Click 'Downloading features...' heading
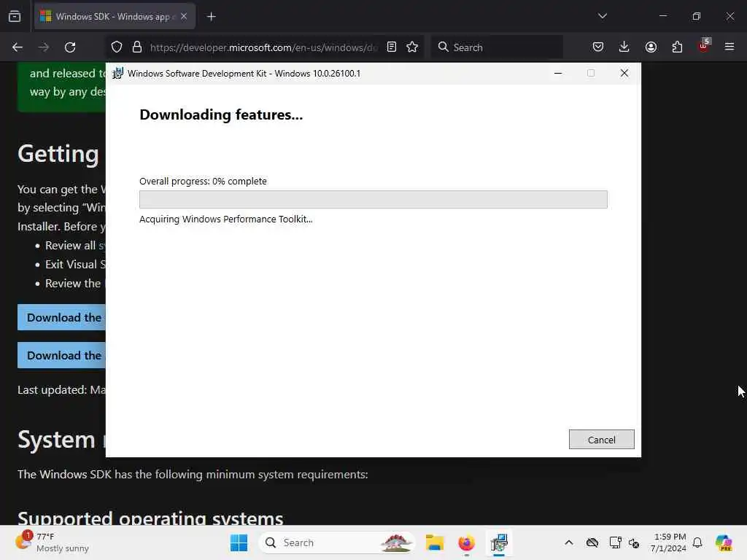The height and width of the screenshot is (560, 747). point(221,114)
